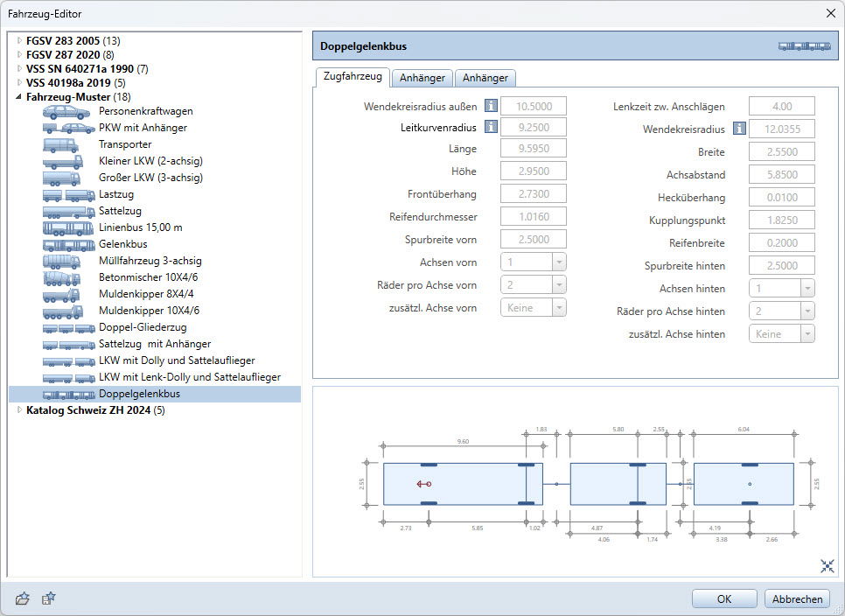The height and width of the screenshot is (616, 845).
Task: Select the Doppelgelenkbus icon in the tree
Action: click(69, 395)
